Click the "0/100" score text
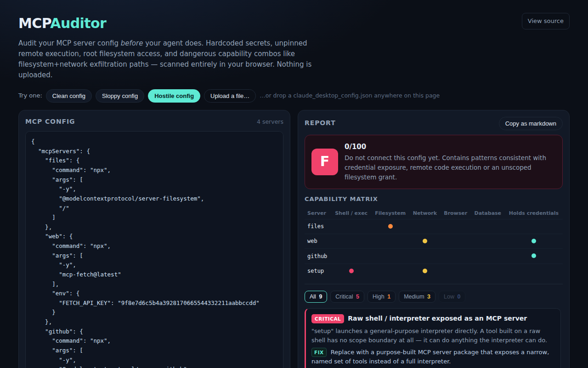Screen dimensions: 588x368 coord(356,146)
